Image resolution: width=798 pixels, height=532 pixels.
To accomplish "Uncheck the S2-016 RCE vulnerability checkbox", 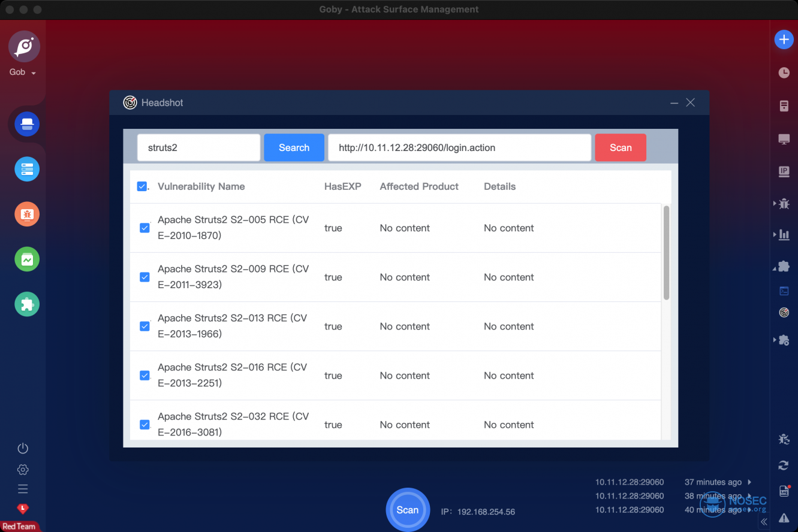I will tap(144, 375).
